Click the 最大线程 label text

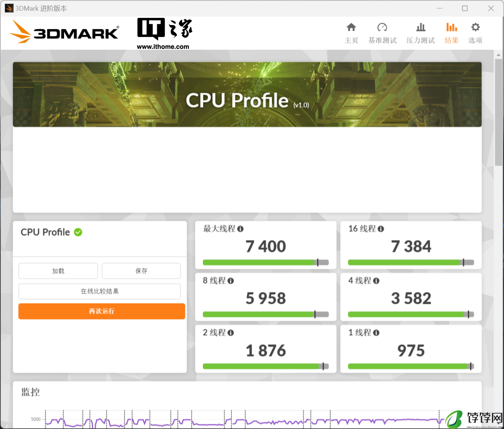point(219,229)
